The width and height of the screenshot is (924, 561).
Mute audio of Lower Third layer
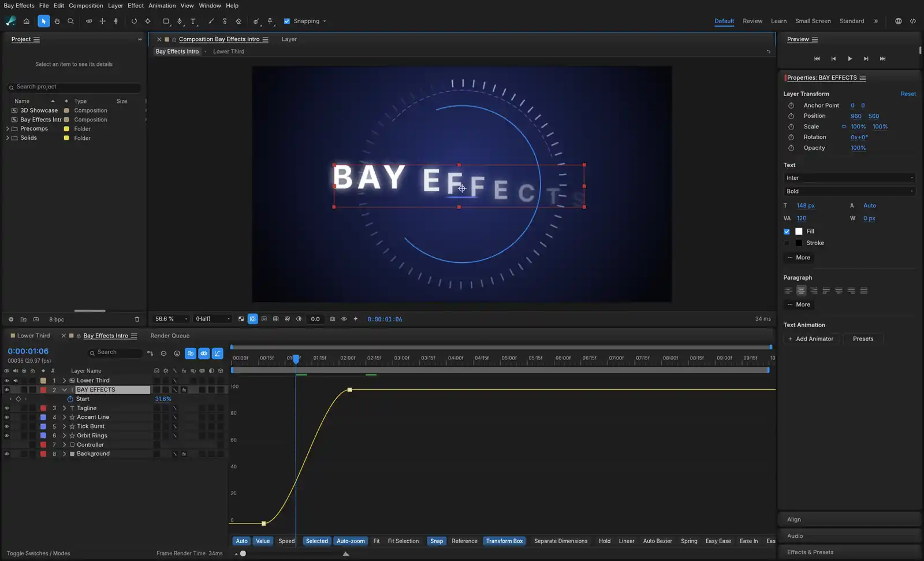(16, 381)
